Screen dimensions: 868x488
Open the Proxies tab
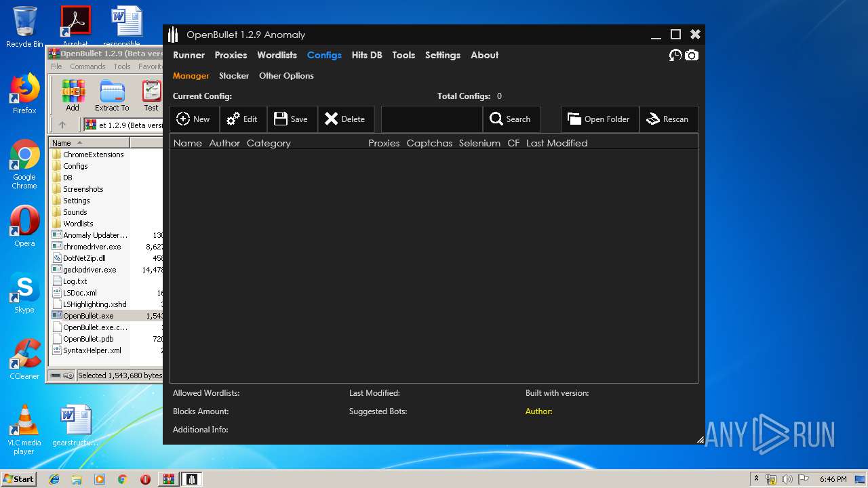[x=231, y=55]
